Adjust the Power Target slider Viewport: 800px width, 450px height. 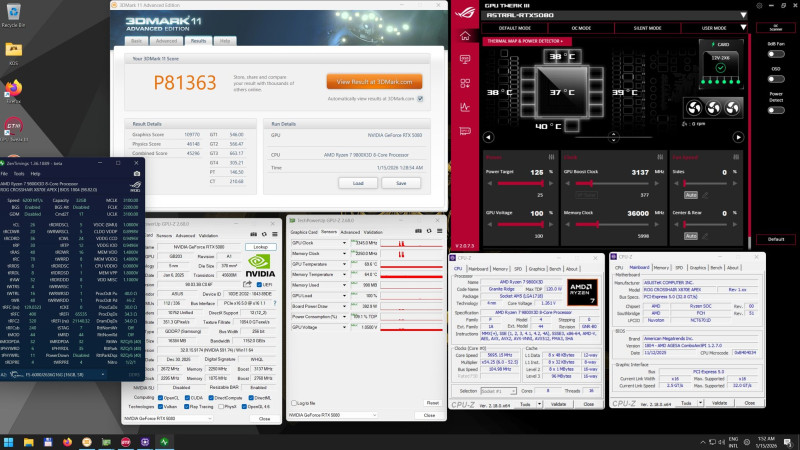coord(520,183)
